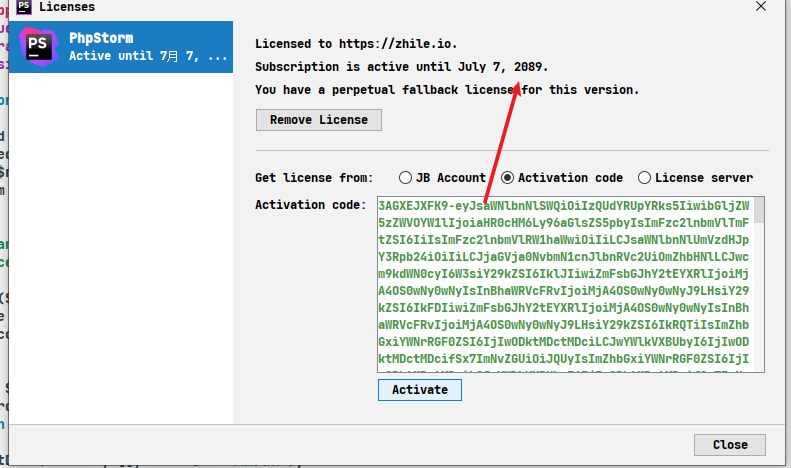Viewport: 791px width, 468px height.
Task: Click the activation code area scrollbar thumb
Action: click(x=759, y=210)
